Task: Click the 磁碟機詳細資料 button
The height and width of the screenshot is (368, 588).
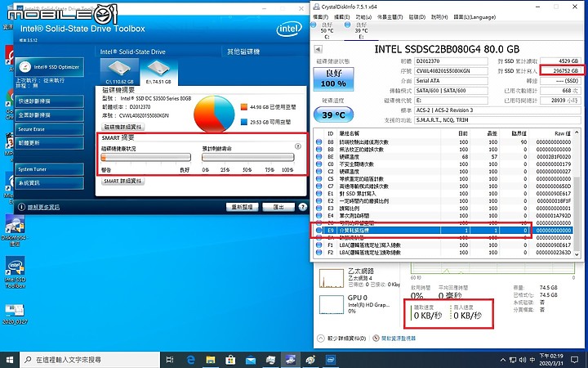Action: coord(123,127)
